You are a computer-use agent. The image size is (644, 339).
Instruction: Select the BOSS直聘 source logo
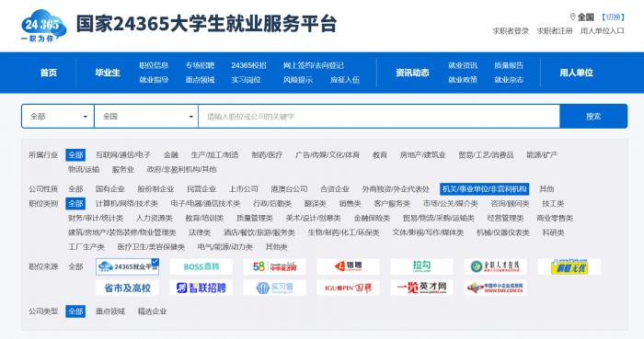click(x=201, y=266)
